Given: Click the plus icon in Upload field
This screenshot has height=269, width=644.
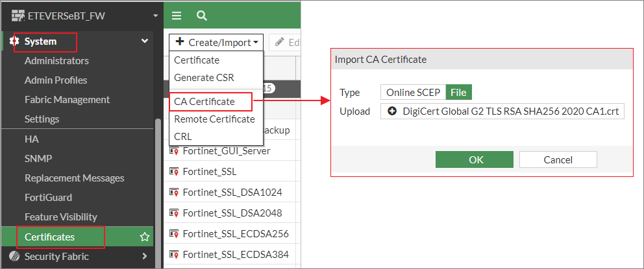Looking at the screenshot, I should 392,111.
